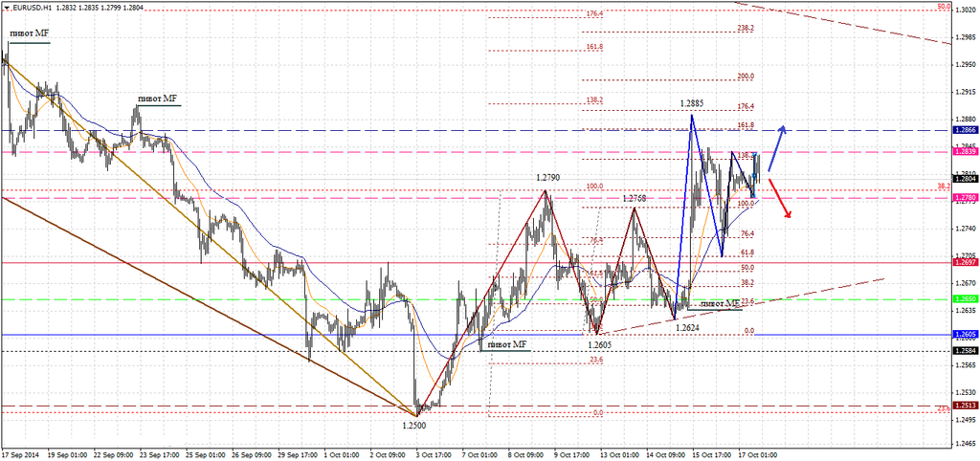Click the 238.2 Fibonacci level label
This screenshot has width=980, height=461.
coord(746,28)
